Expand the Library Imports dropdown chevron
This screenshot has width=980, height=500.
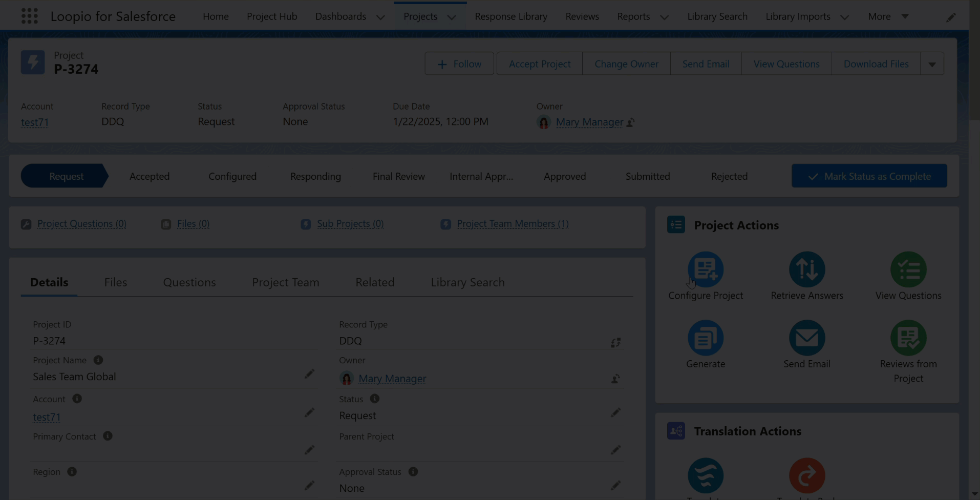[844, 17]
